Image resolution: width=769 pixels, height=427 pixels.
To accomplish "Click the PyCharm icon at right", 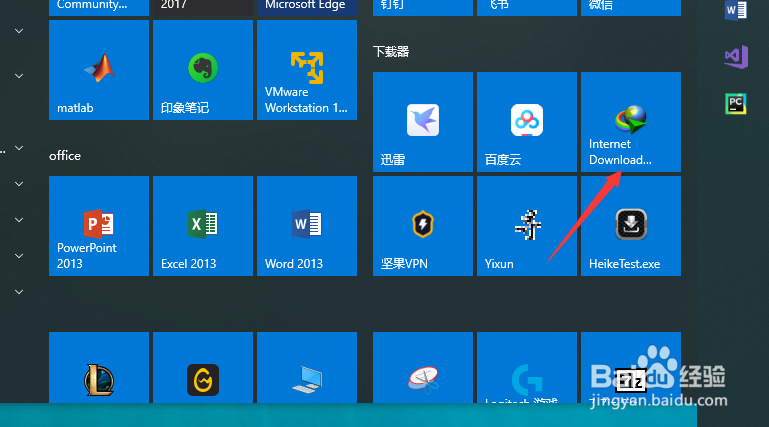I will click(736, 104).
